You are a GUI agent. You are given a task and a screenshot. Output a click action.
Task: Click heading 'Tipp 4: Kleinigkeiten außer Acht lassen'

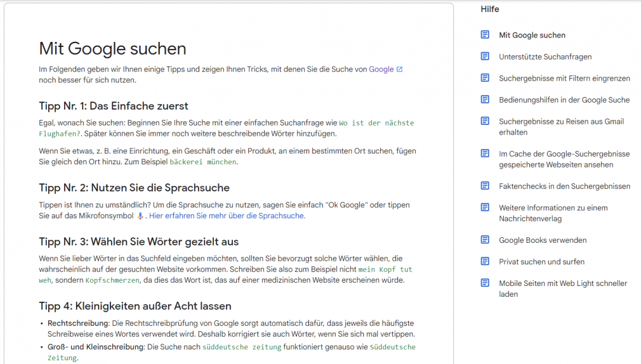pyautogui.click(x=135, y=306)
